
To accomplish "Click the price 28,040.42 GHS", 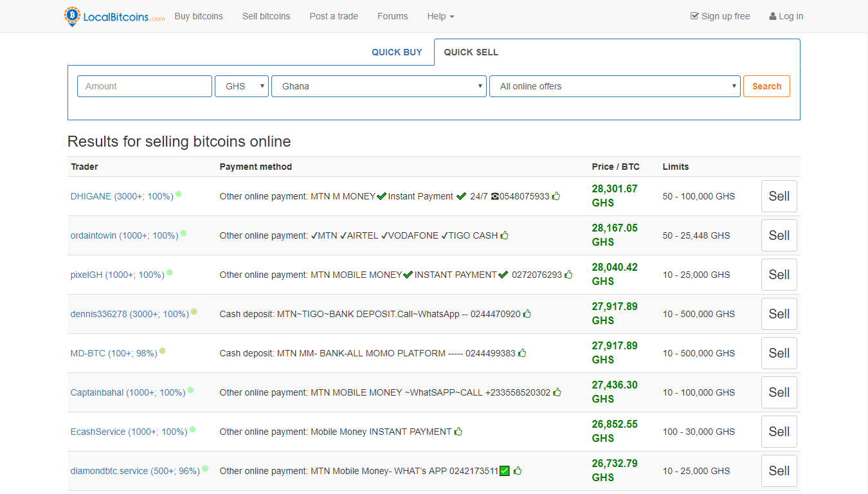I will pyautogui.click(x=615, y=275).
